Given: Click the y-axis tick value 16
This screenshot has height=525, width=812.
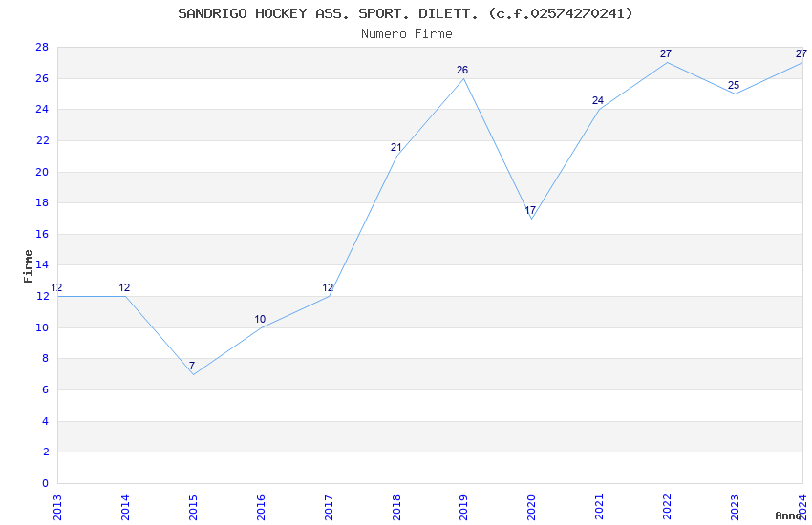Looking at the screenshot, I should click(x=42, y=234).
